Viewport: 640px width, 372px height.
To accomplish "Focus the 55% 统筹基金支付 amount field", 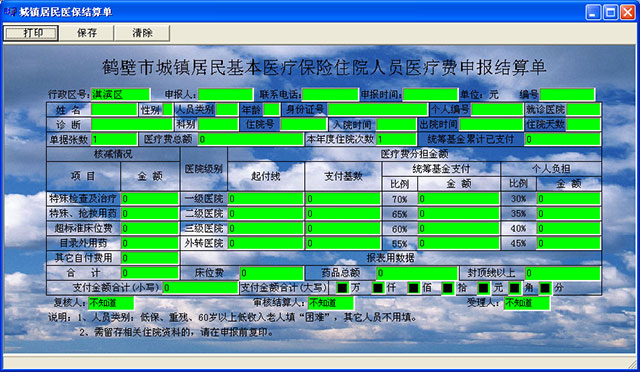I will 459,243.
